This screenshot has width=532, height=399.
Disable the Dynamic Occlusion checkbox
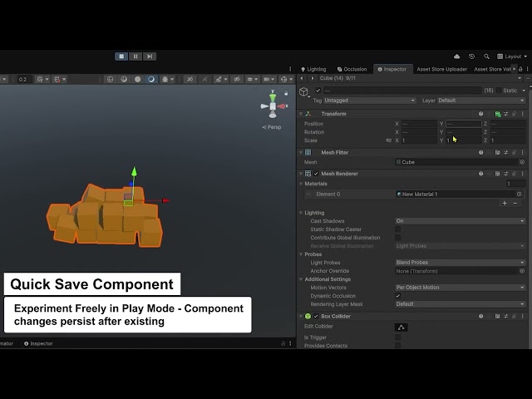[398, 296]
